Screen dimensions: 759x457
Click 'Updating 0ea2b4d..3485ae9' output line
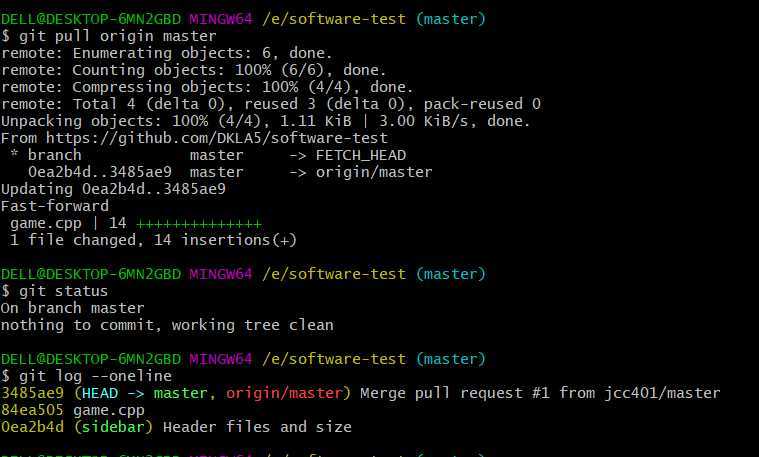point(113,189)
